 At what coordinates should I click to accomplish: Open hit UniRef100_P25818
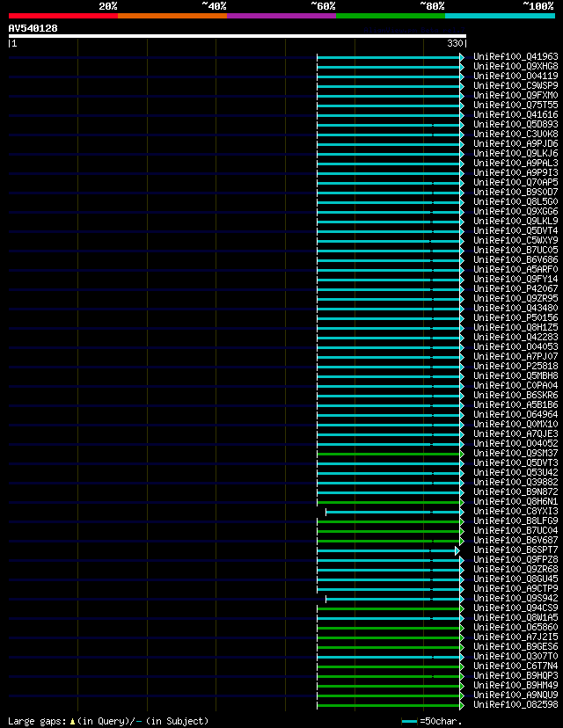[x=515, y=367]
